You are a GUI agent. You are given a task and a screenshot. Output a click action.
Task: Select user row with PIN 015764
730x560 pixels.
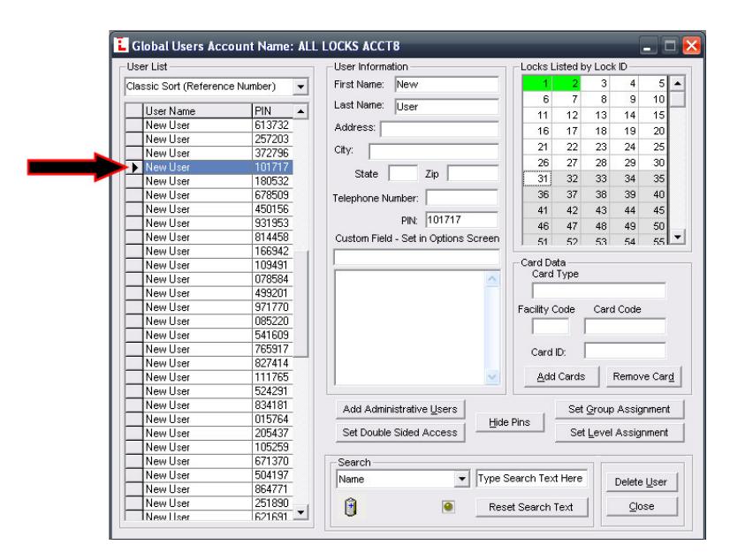tap(209, 419)
